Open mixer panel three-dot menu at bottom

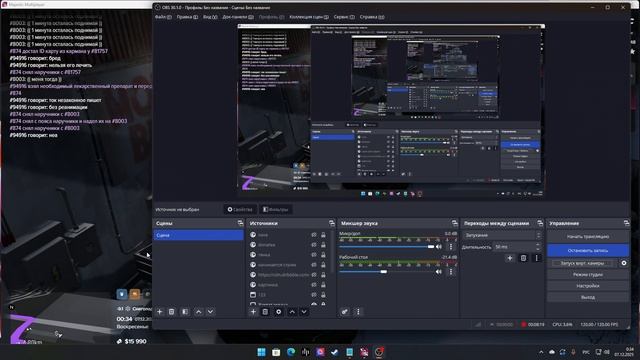click(358, 312)
